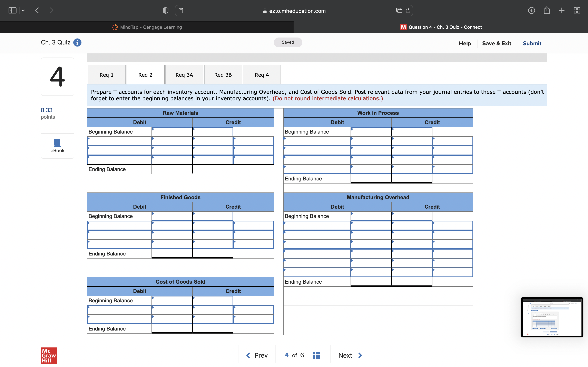Image resolution: width=588 pixels, height=367 pixels.
Task: Click the Share icon in toolbar
Action: pos(547,10)
